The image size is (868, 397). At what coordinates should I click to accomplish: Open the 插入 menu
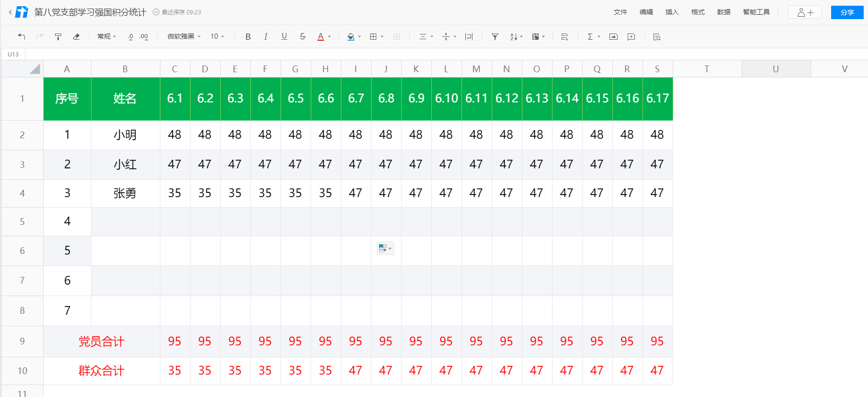[672, 12]
